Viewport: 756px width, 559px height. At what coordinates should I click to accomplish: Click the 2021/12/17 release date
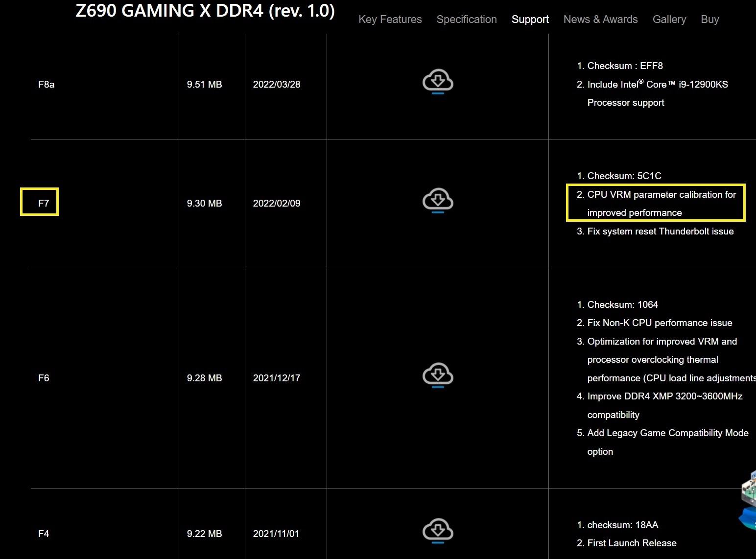277,378
